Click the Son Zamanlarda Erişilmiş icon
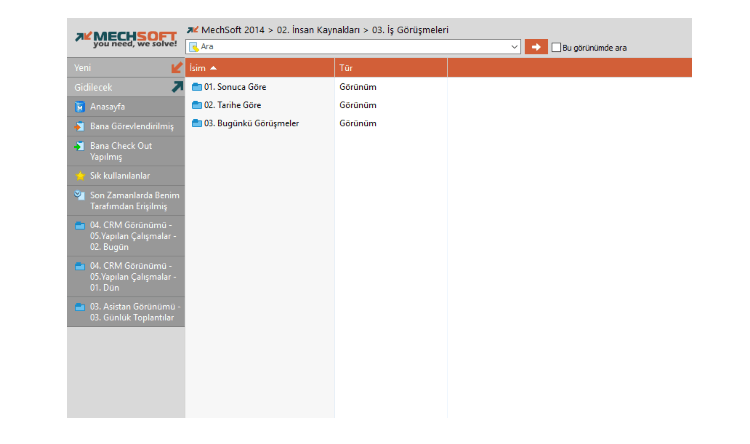Viewport: 750px width, 444px height. pos(80,195)
